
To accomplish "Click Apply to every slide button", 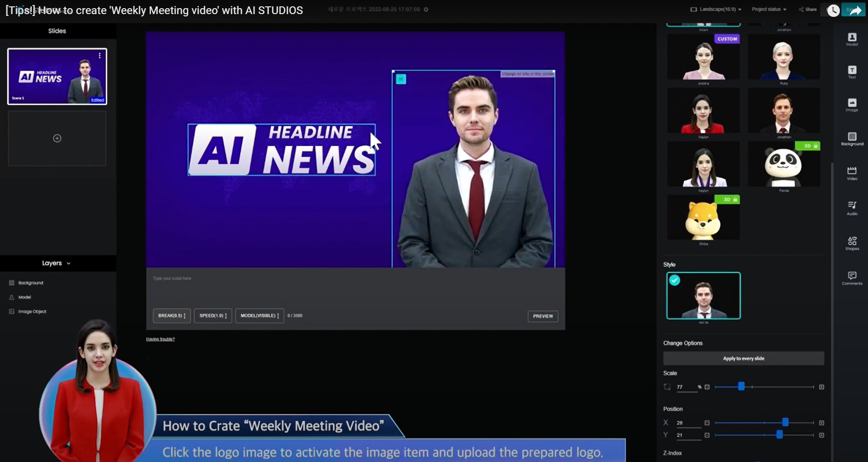I will (743, 359).
